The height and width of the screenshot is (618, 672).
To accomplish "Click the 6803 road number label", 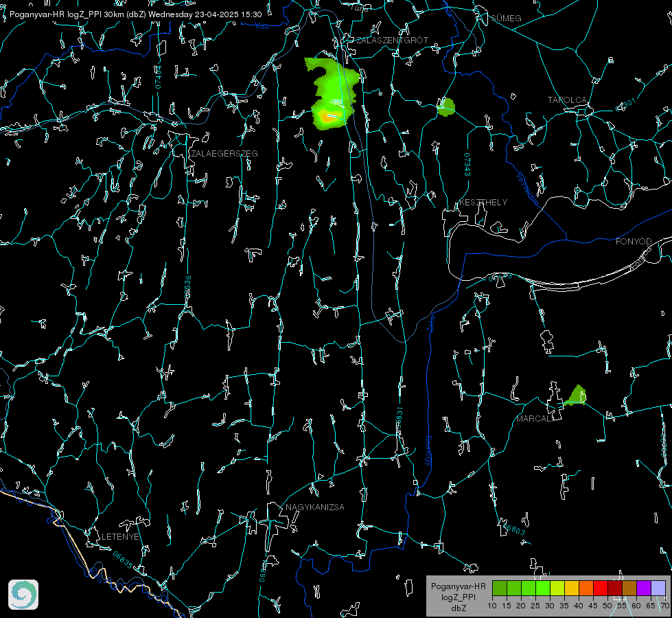I will (x=515, y=529).
